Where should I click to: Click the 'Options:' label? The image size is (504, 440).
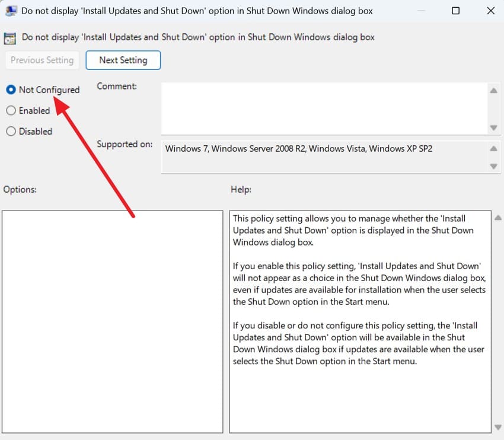[20, 190]
